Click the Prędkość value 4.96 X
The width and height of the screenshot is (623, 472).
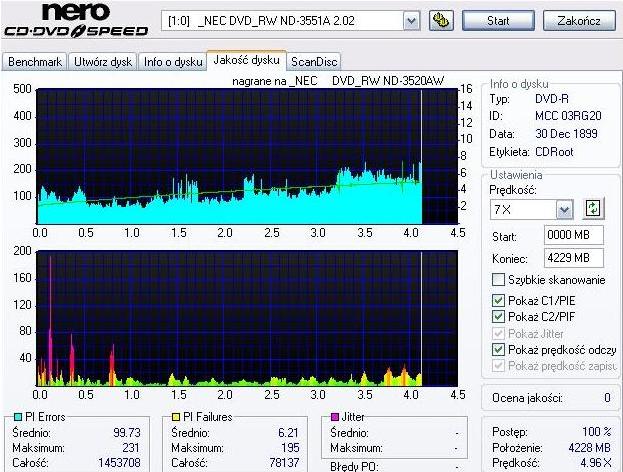pyautogui.click(x=596, y=463)
